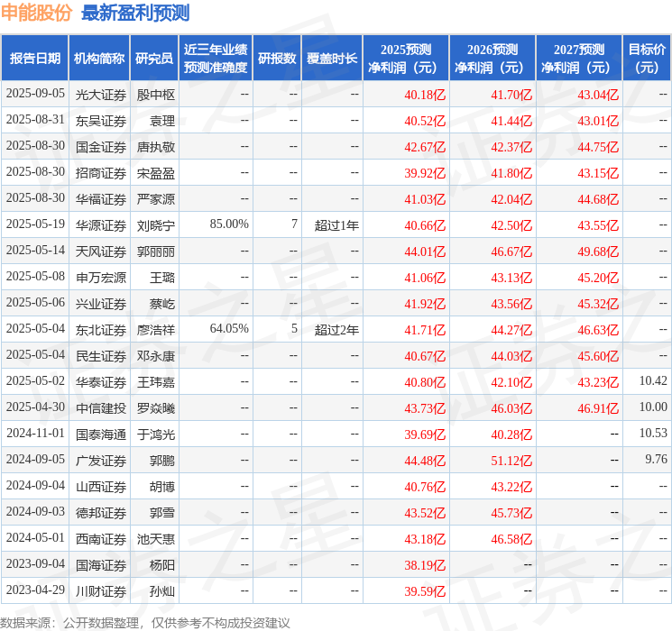672x631 pixels.
Task: Select the 华福证券 institution cell
Action: pos(101,199)
